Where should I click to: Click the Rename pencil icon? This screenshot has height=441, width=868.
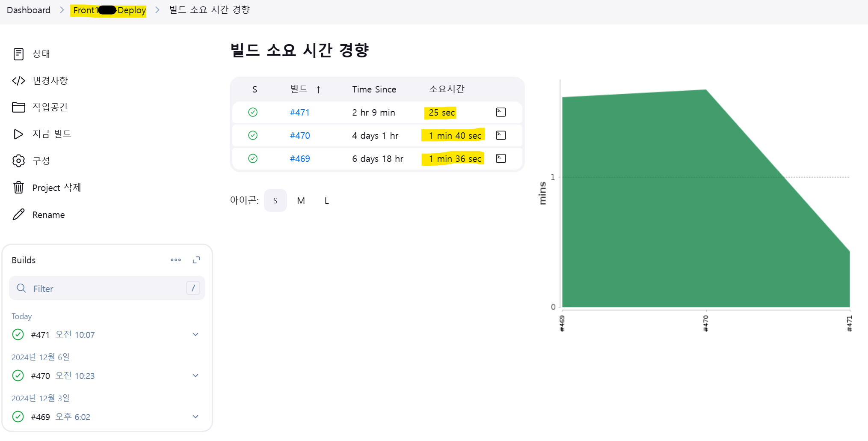click(18, 215)
